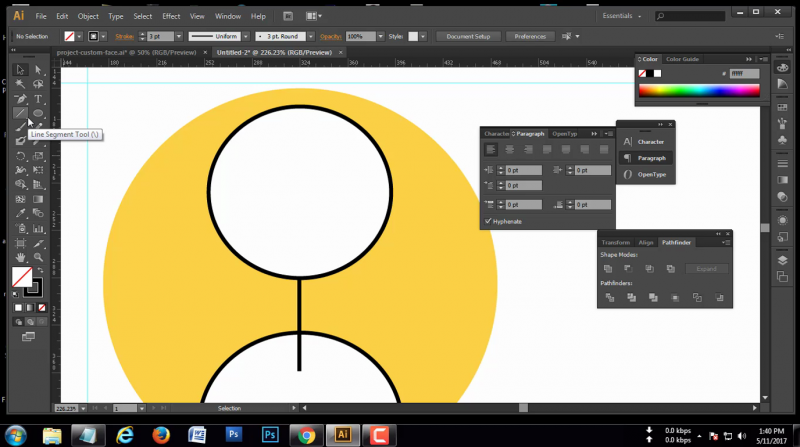
Task: Switch to the Align tab
Action: 646,242
